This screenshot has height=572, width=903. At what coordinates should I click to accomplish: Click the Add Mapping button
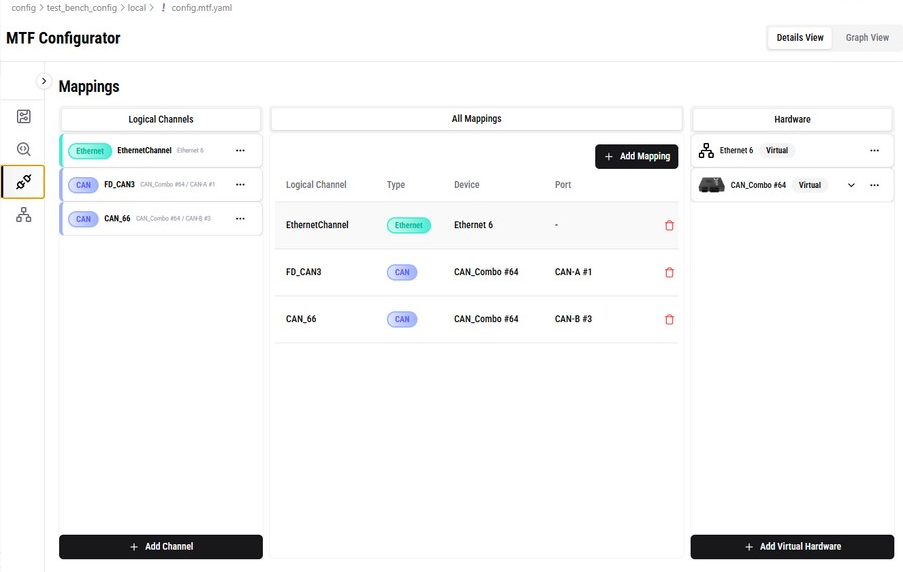[x=636, y=157]
